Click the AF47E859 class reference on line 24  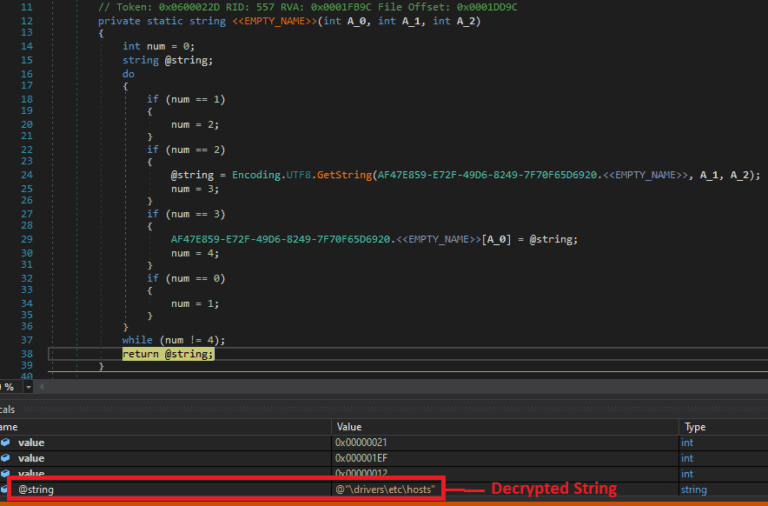click(487, 175)
